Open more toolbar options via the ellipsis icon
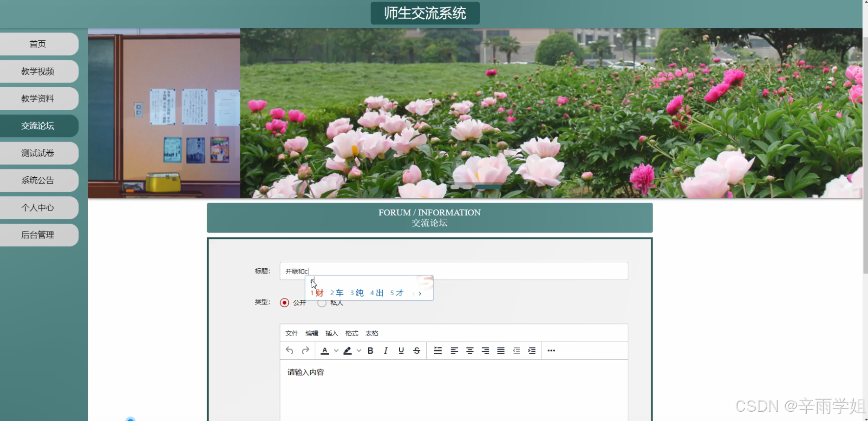868x421 pixels. (551, 350)
